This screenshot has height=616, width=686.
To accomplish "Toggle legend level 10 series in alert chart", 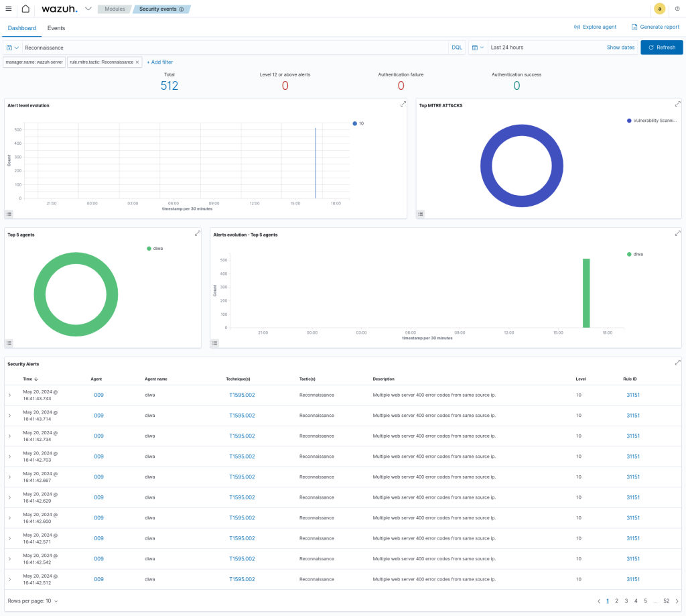I will [x=358, y=123].
